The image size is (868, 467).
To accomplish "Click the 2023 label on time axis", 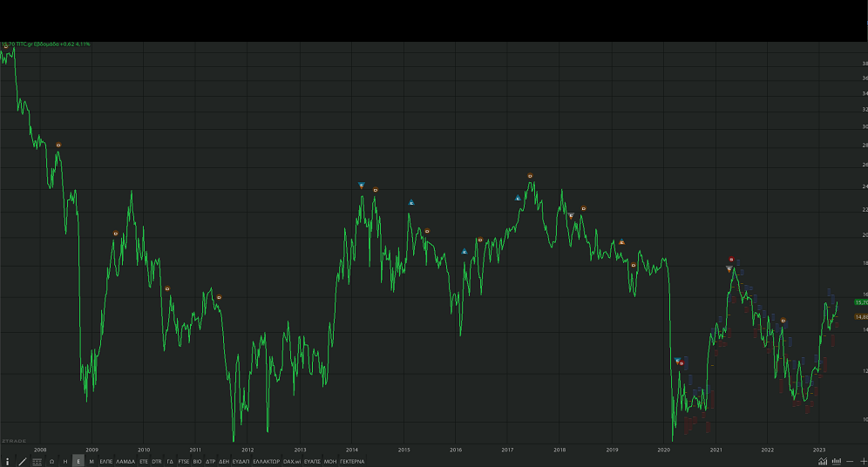I will point(819,450).
